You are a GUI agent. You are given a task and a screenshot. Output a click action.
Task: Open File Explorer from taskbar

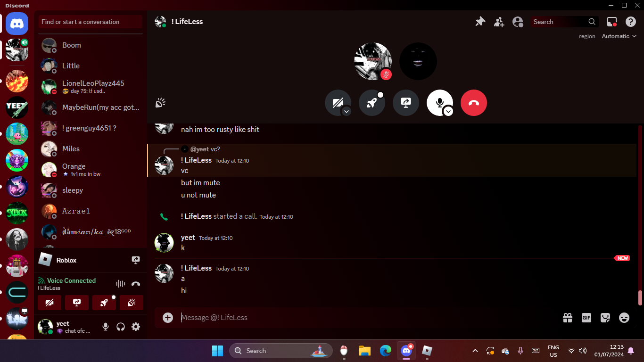tap(364, 351)
